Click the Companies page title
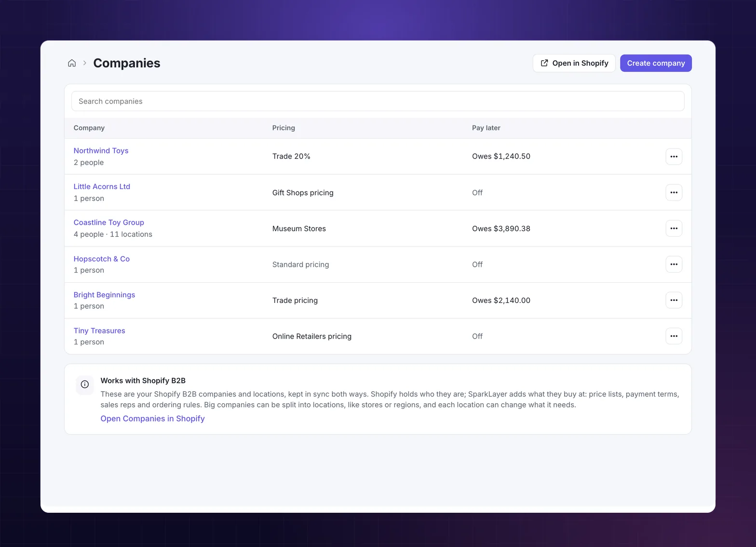Viewport: 756px width, 547px height. (x=126, y=63)
